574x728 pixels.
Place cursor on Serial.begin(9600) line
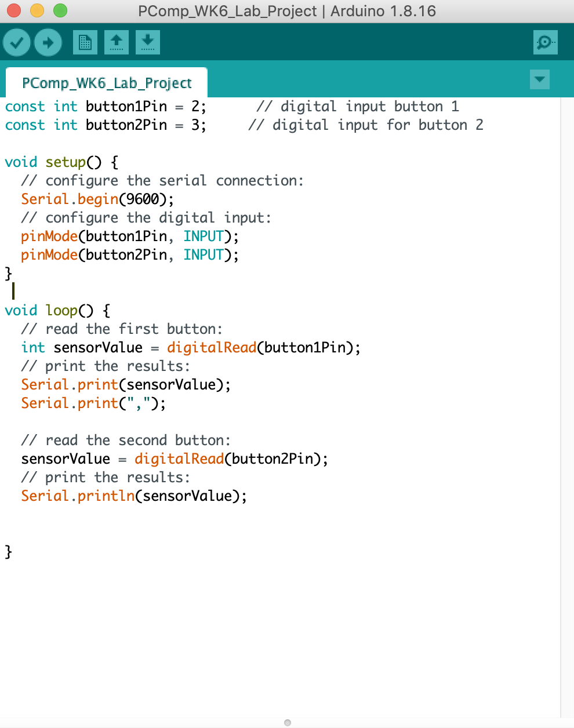(97, 199)
